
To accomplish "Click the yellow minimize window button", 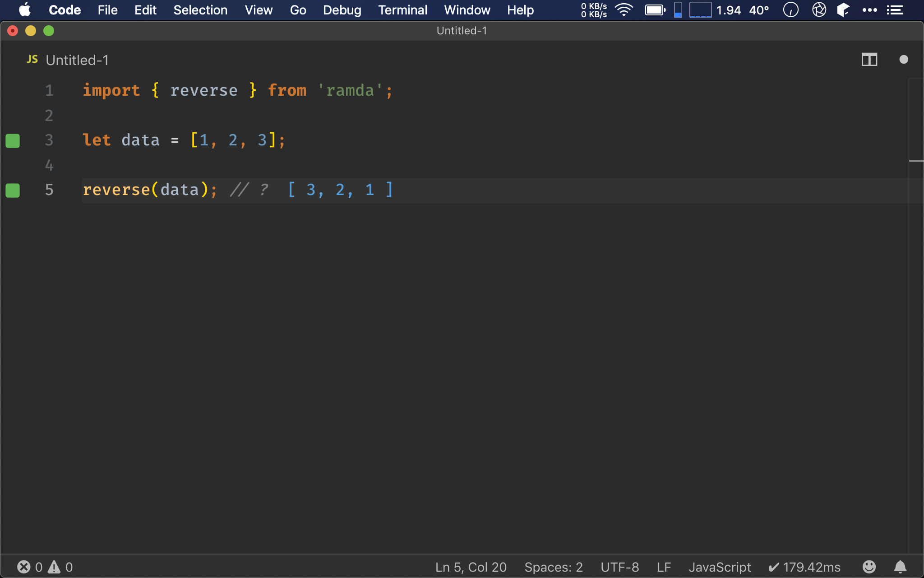I will tap(31, 31).
